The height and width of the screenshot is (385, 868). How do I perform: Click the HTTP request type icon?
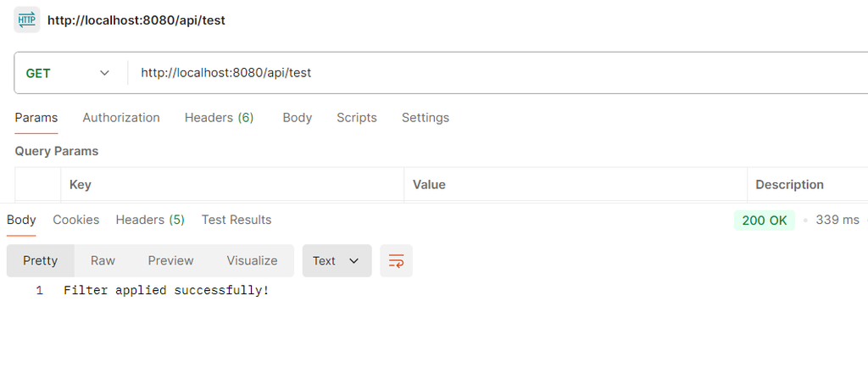(x=26, y=20)
